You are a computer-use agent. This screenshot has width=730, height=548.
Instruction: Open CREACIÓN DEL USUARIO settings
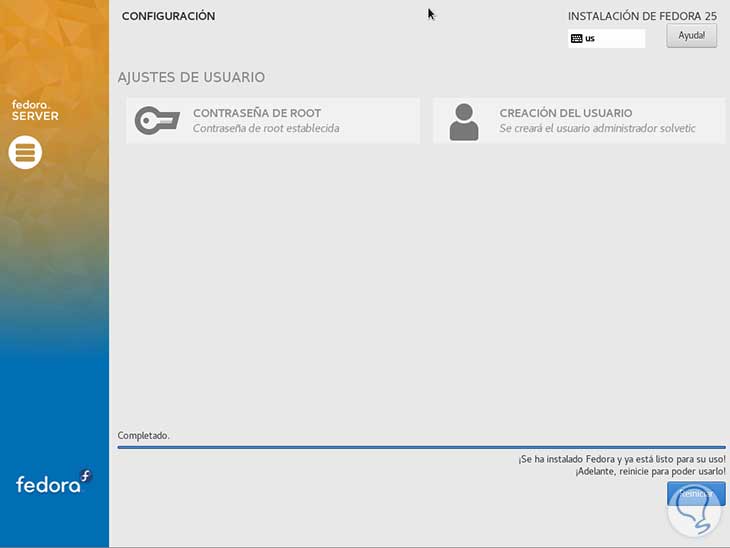[x=579, y=121]
